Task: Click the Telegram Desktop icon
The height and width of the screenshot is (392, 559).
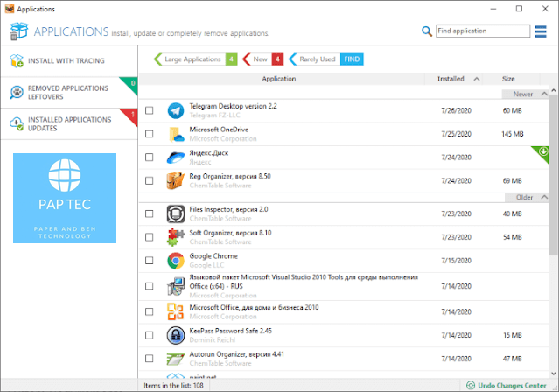Action: coord(176,110)
